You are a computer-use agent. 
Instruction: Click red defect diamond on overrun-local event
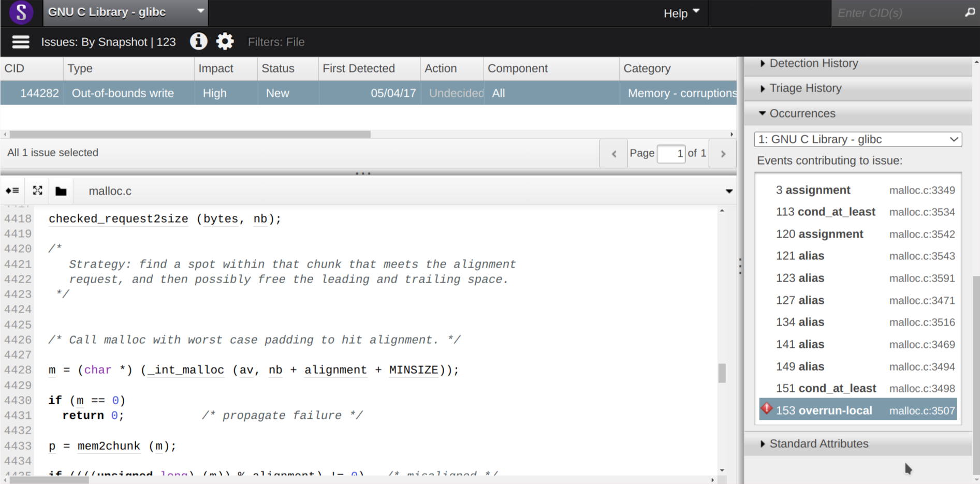click(x=767, y=409)
